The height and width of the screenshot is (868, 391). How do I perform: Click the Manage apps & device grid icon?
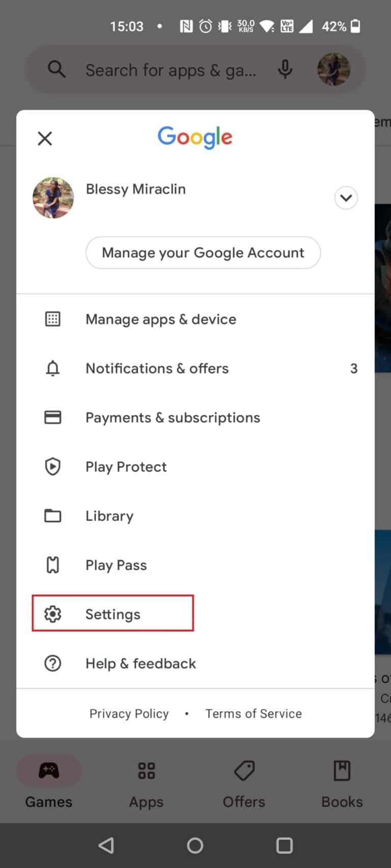[52, 319]
